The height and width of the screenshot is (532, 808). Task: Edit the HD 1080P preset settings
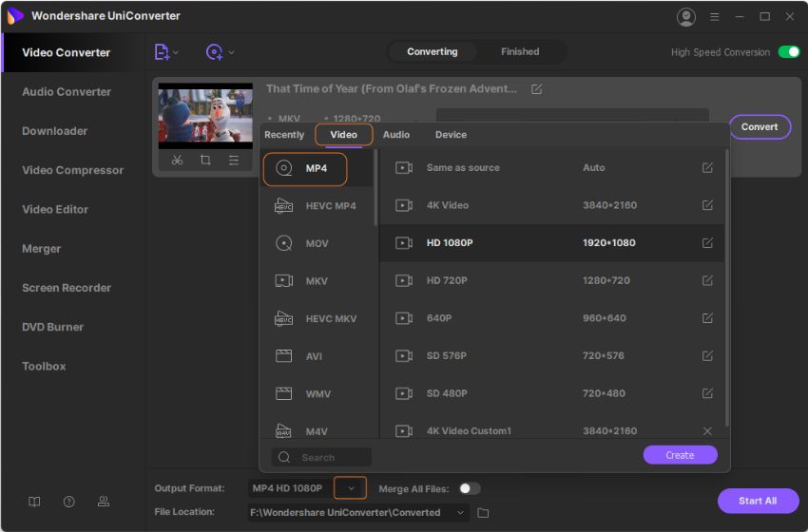coord(707,243)
